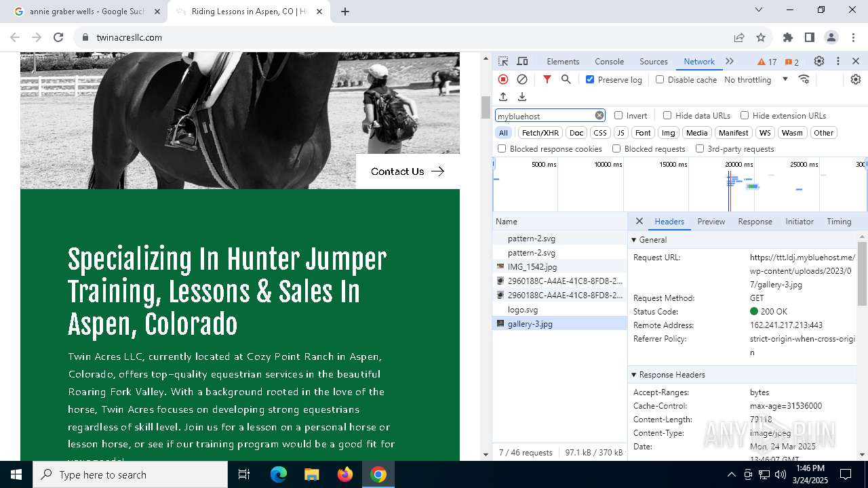The image size is (868, 488).
Task: Show more DevTools tabs chevron
Action: coord(730,61)
